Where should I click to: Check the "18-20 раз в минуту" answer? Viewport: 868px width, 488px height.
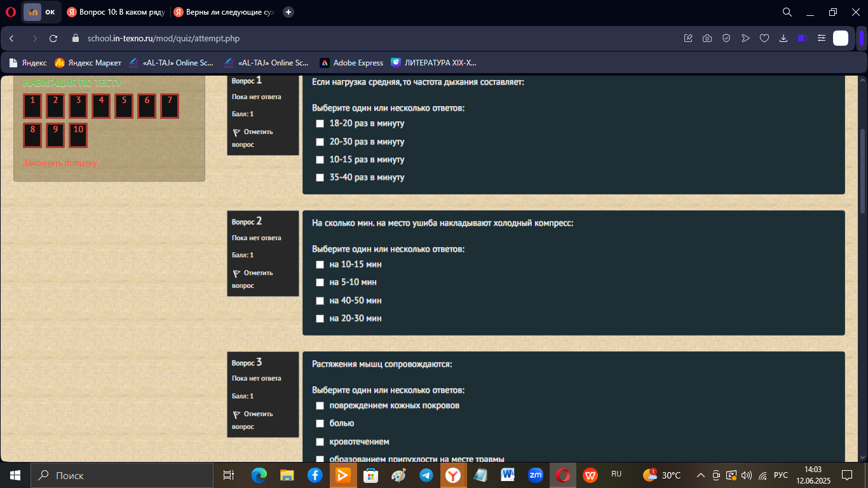tap(320, 123)
